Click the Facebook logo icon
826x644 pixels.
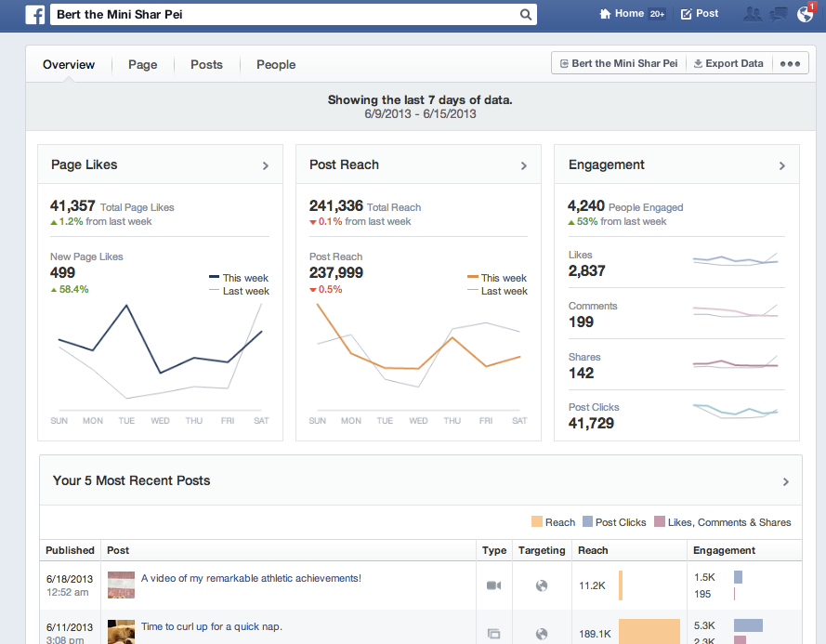click(x=34, y=14)
